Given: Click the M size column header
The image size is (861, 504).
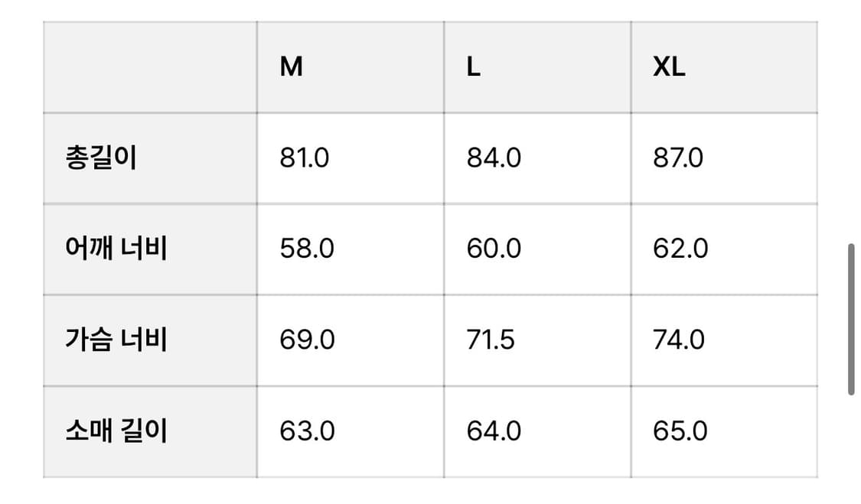Looking at the screenshot, I should pos(292,67).
